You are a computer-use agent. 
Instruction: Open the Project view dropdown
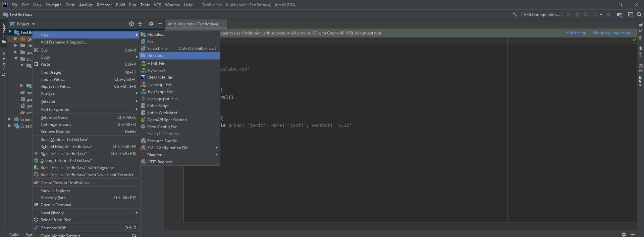tap(23, 24)
